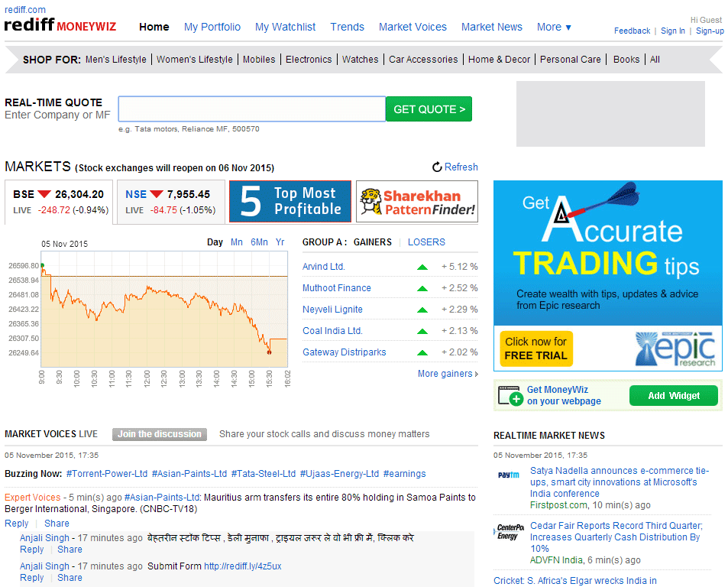Click the widget icon beside Get MoneyWiz
Screen dimensions: 728x587
510,396
